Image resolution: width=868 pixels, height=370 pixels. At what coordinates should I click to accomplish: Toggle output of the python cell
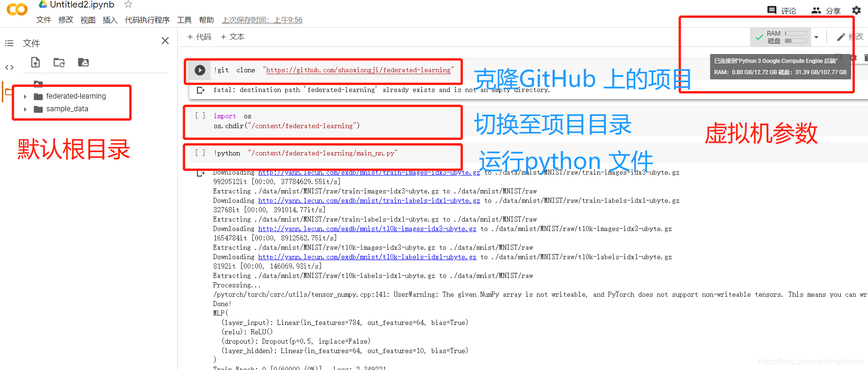click(201, 173)
